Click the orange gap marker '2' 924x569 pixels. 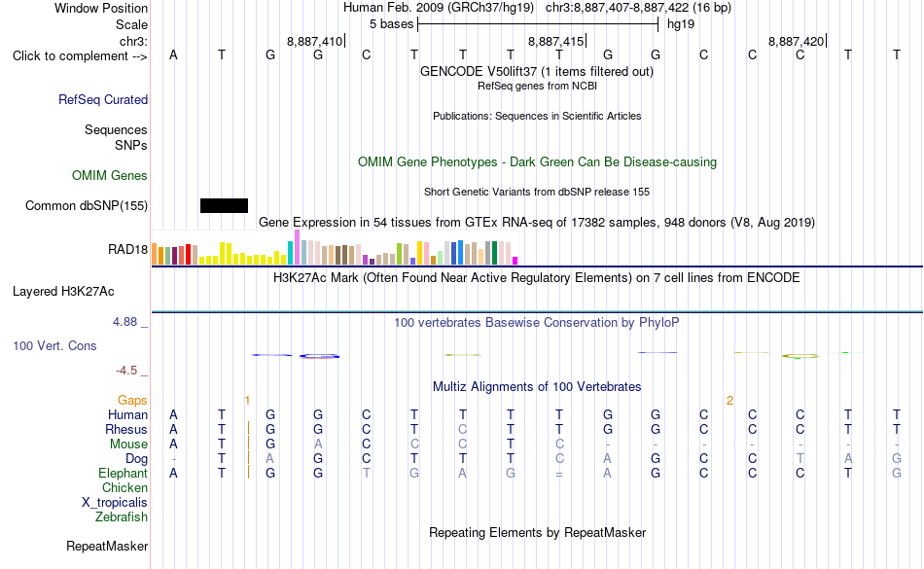click(729, 401)
